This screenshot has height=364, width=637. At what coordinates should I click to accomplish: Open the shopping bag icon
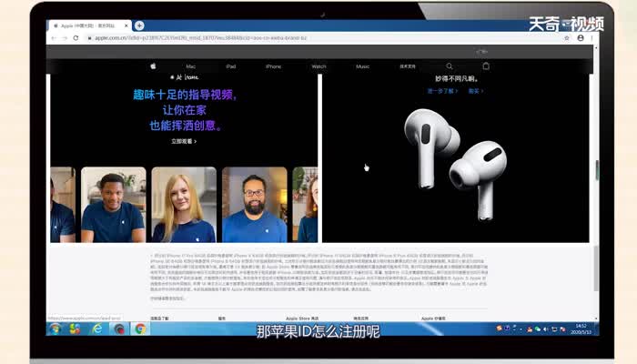point(486,66)
